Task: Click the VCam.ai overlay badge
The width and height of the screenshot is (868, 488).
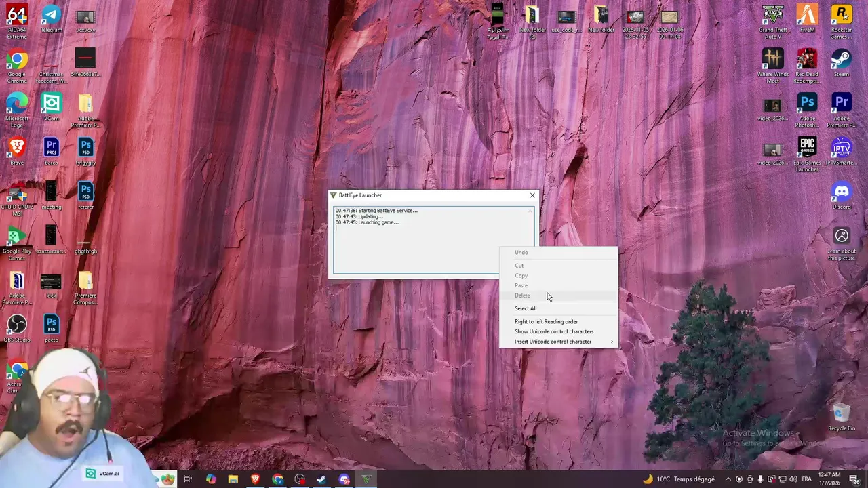Action: click(x=103, y=474)
